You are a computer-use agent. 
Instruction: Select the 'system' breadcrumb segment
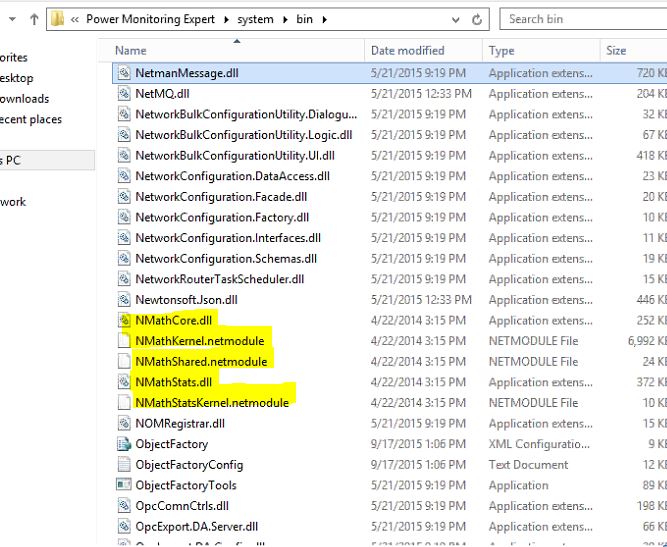click(x=255, y=20)
